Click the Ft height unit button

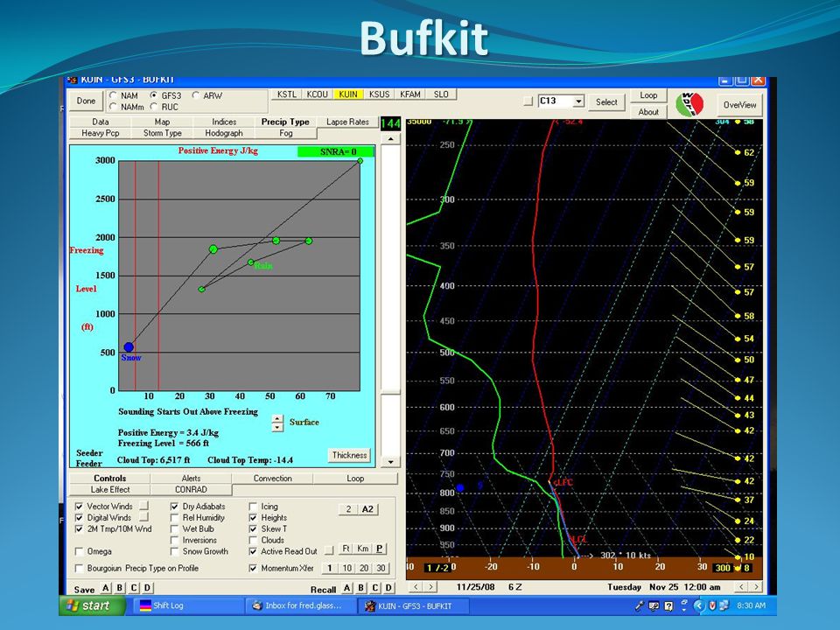pos(346,549)
